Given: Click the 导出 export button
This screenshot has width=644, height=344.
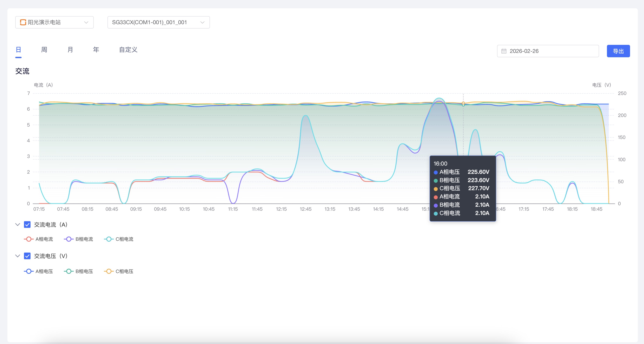Looking at the screenshot, I should tap(618, 51).
